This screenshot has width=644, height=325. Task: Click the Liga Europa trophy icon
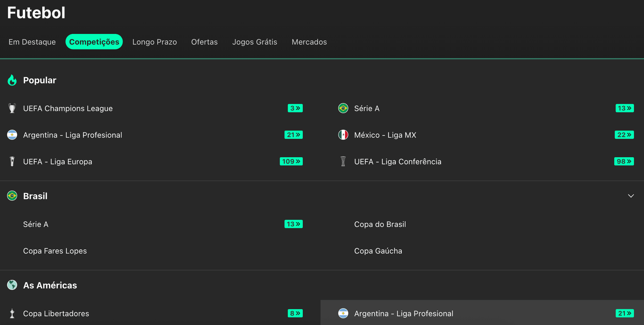coord(12,162)
